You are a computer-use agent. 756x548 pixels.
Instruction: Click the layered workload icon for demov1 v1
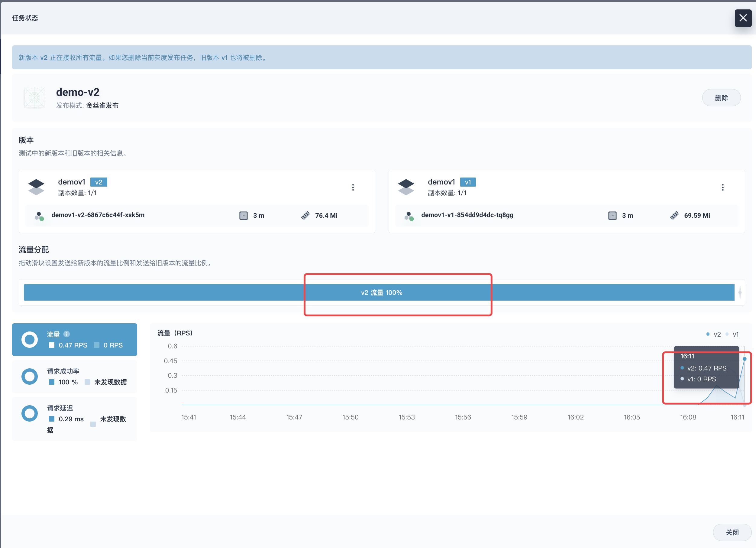click(x=406, y=187)
